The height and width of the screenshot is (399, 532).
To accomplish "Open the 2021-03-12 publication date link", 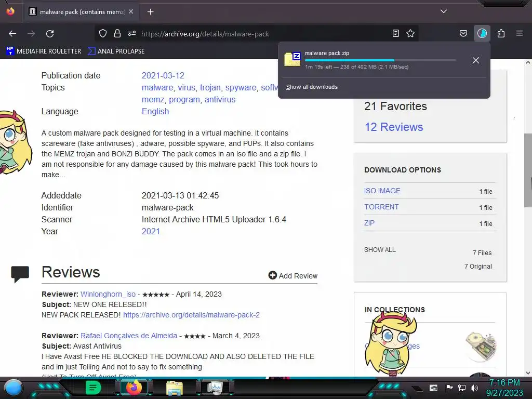I will (x=163, y=75).
